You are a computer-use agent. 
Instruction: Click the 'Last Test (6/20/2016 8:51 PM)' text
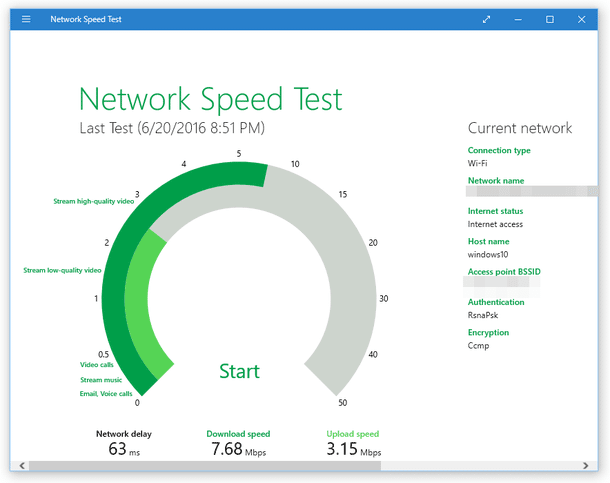tap(172, 128)
